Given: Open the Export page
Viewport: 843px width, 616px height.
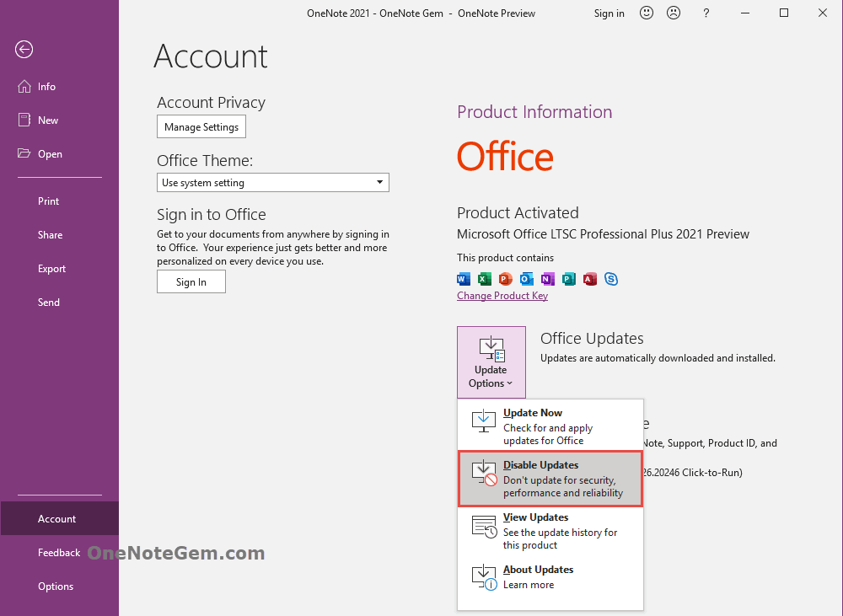Looking at the screenshot, I should coord(59,269).
